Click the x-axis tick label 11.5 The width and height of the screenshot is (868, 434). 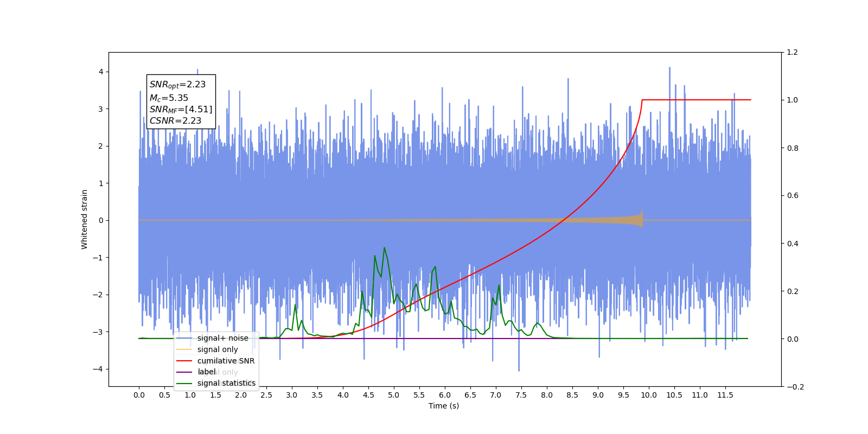pyautogui.click(x=725, y=395)
